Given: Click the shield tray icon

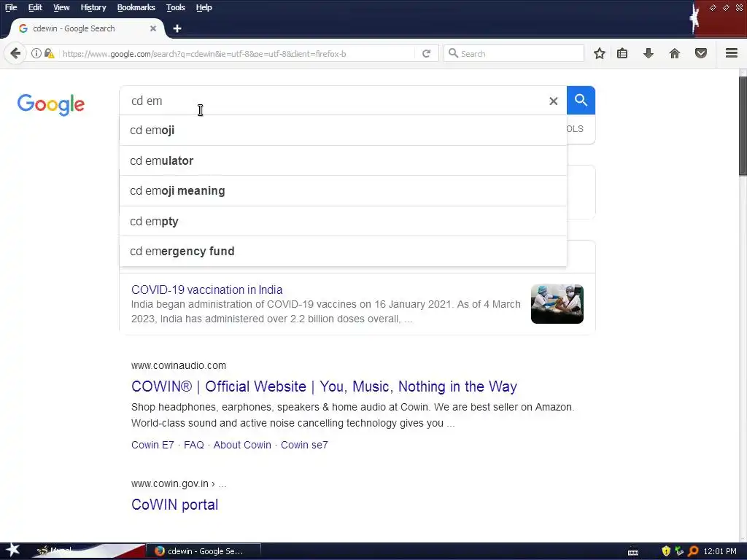Looking at the screenshot, I should 666,551.
